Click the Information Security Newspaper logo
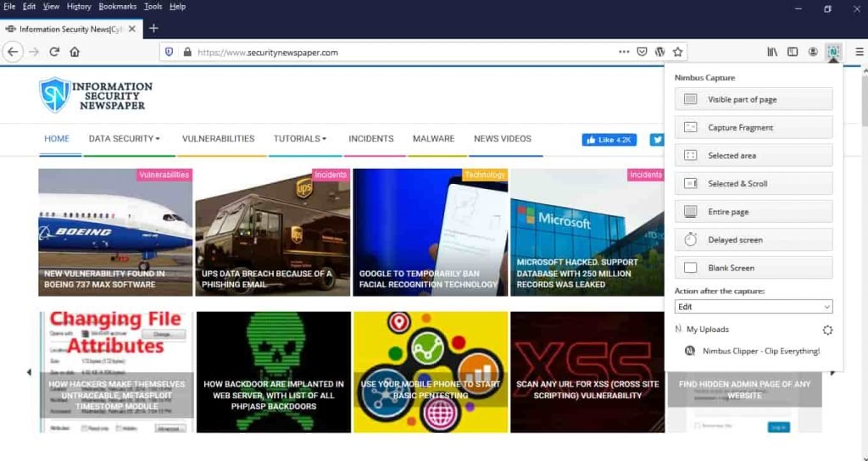 point(96,95)
